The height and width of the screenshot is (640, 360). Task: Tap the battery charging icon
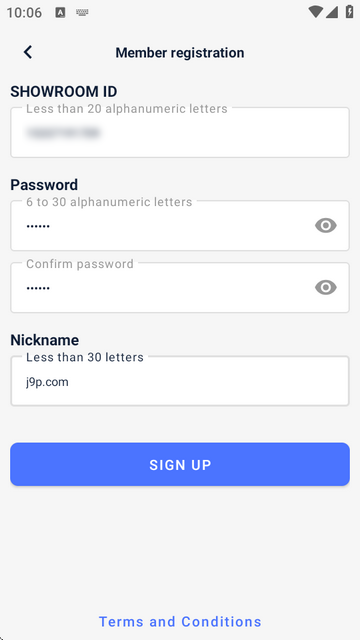pyautogui.click(x=349, y=12)
